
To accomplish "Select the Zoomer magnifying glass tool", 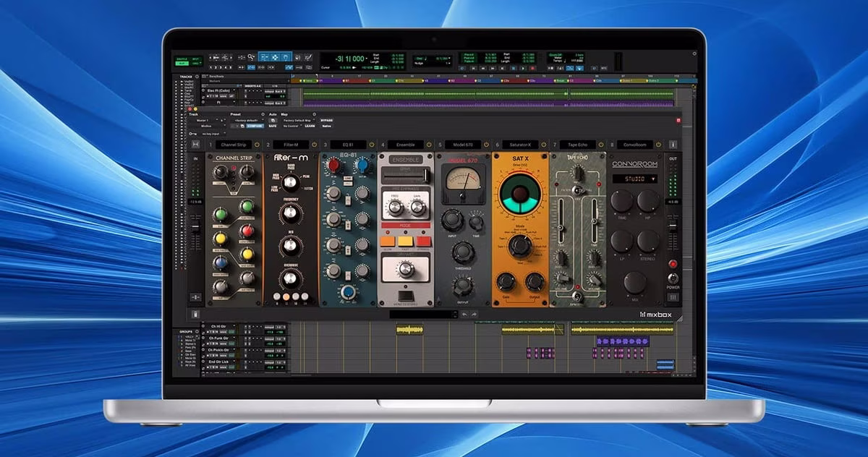I will pos(251,59).
